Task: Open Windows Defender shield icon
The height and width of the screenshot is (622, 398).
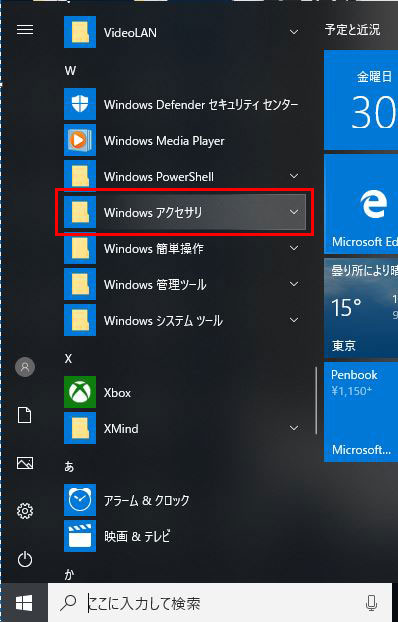Action: tap(80, 104)
